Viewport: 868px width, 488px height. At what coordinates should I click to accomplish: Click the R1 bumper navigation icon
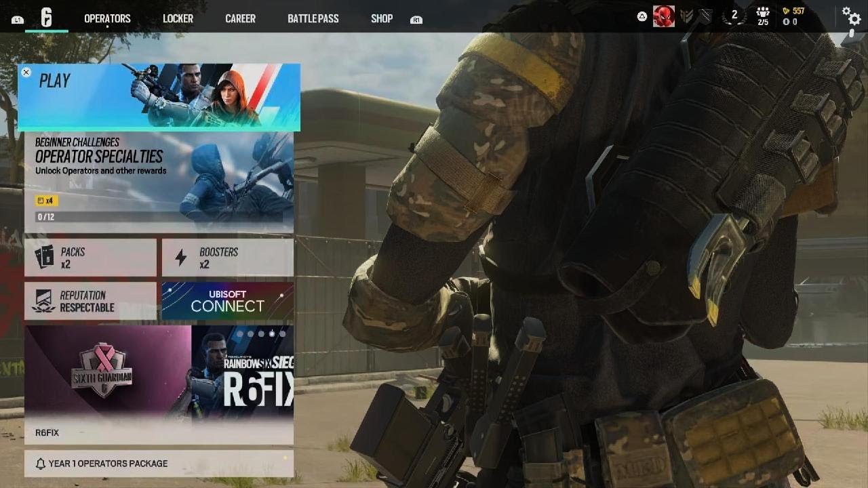(416, 20)
